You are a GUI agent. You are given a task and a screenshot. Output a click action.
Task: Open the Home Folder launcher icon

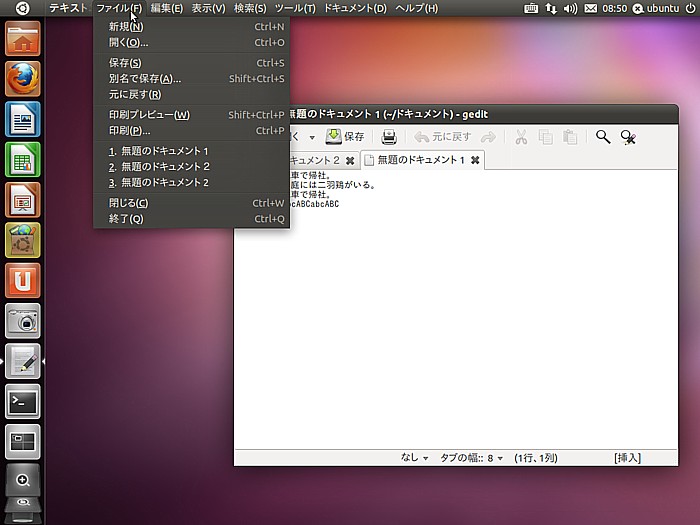tap(23, 39)
